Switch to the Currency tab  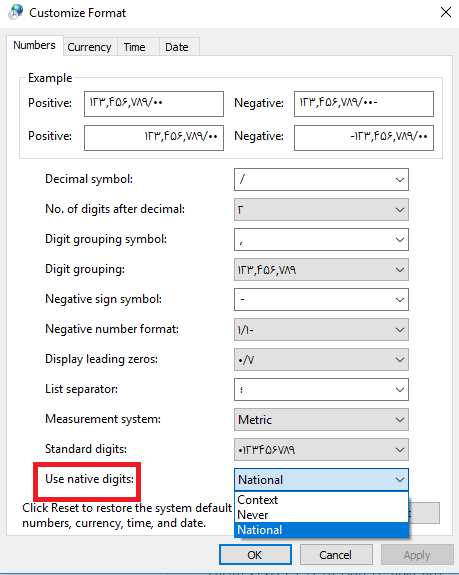[89, 47]
